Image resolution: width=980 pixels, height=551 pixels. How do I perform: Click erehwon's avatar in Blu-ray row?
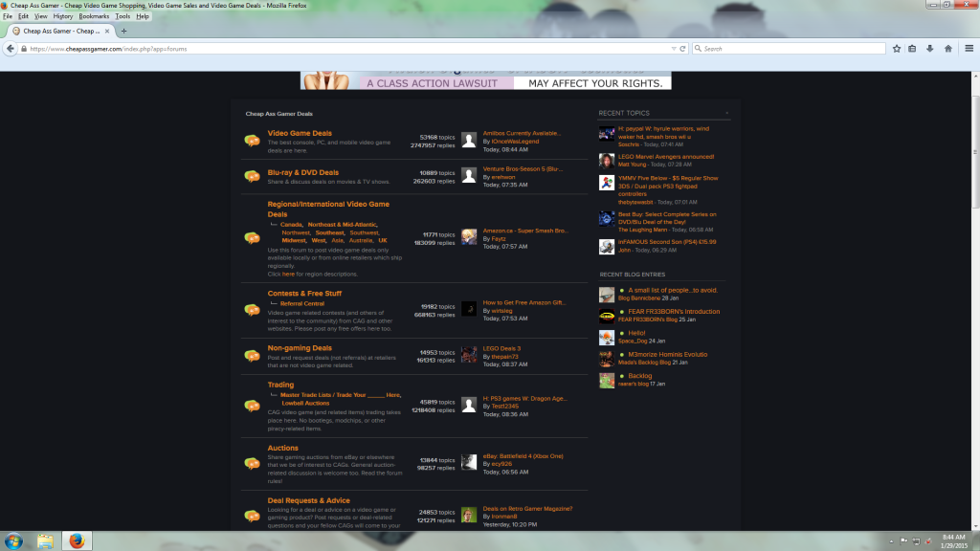pos(469,176)
